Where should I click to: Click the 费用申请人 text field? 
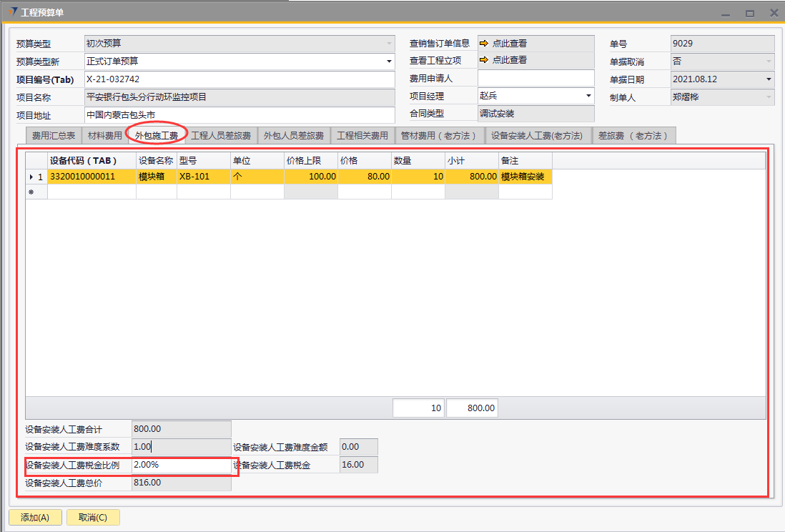[x=535, y=78]
